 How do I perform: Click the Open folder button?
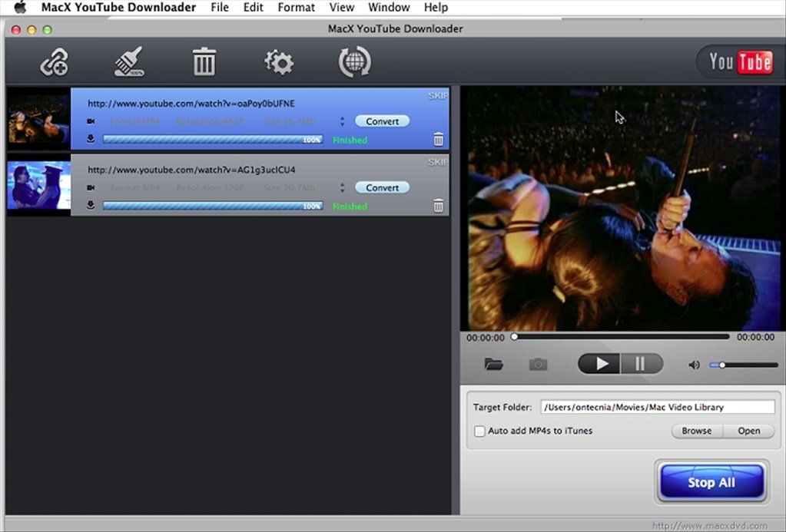(749, 431)
